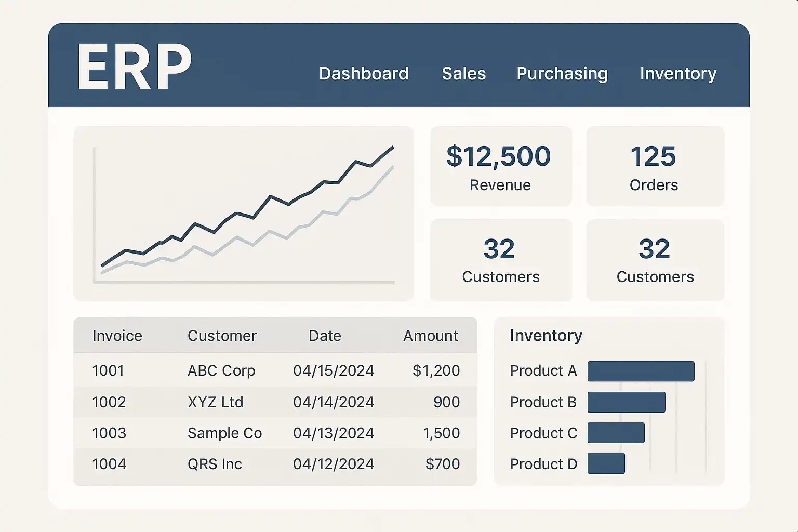Select the XYZ Ltd customer entry

215,402
